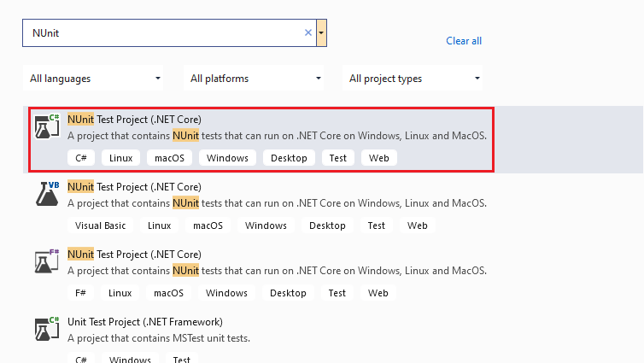This screenshot has width=644, height=363.
Task: Click the Clear all link
Action: pos(464,41)
